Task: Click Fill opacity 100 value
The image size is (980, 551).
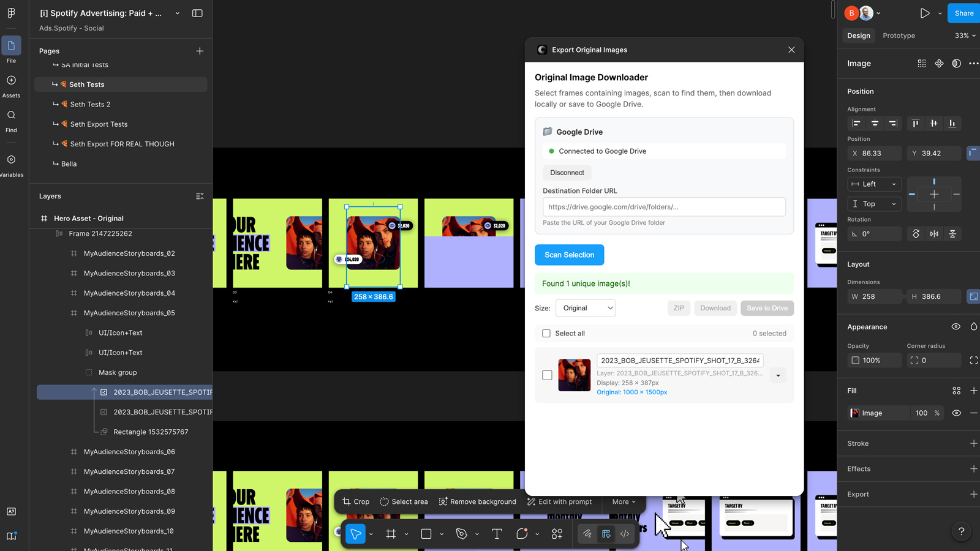Action: click(921, 413)
